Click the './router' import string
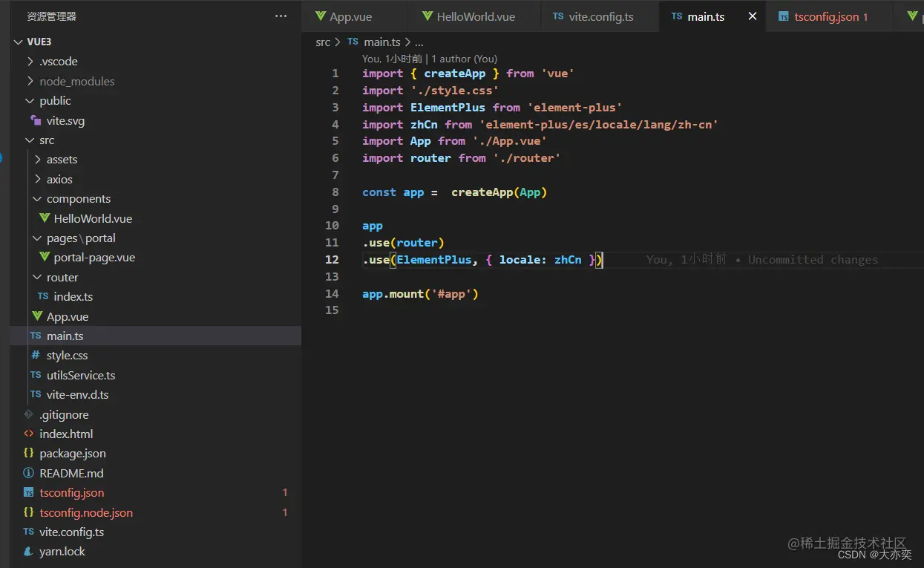 click(526, 158)
